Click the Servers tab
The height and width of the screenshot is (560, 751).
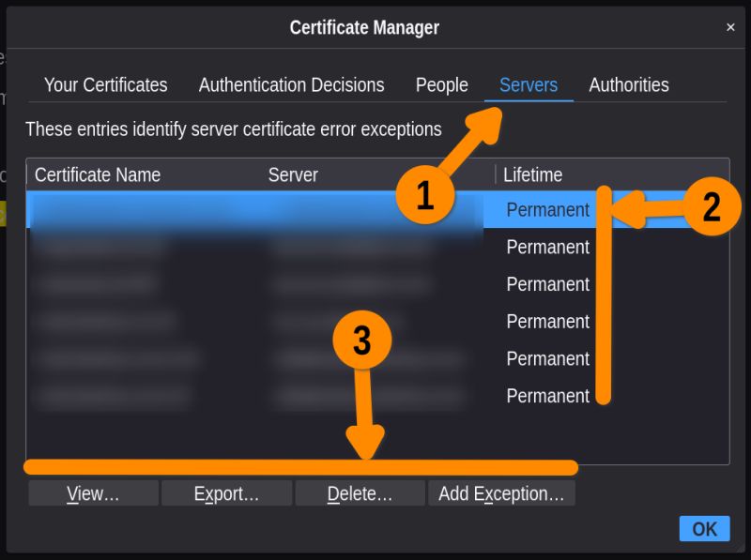click(x=528, y=85)
